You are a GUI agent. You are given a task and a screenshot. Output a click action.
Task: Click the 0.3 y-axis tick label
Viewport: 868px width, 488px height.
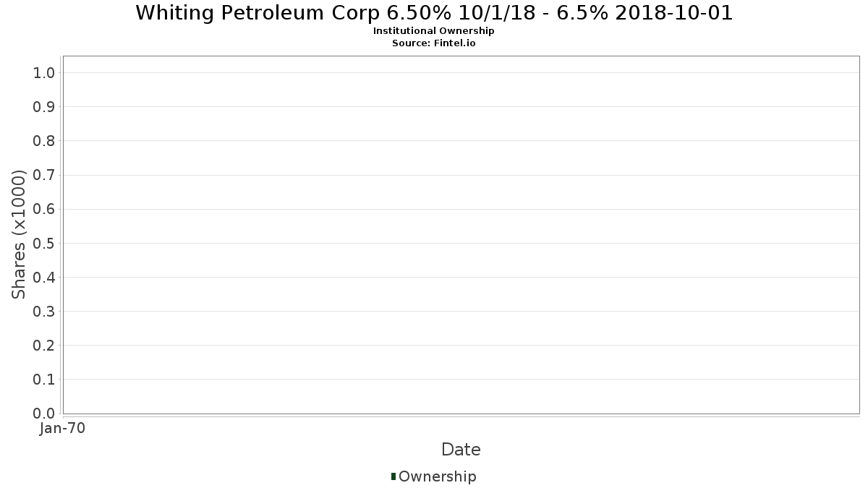click(44, 312)
